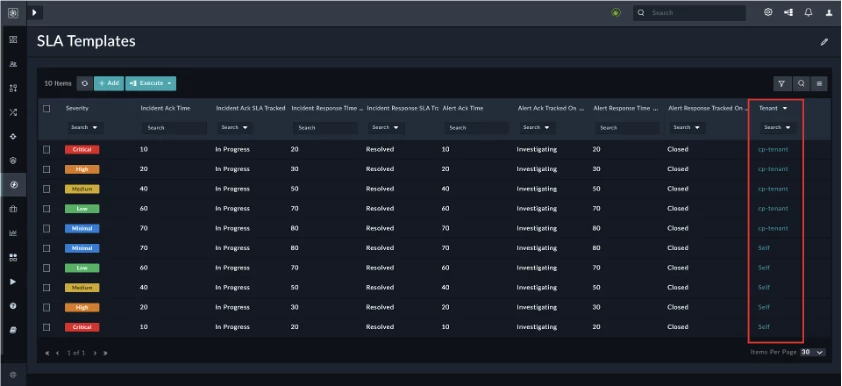Open cp-tenant link in the Critical row
Image resolution: width=842 pixels, height=386 pixels.
click(773, 149)
